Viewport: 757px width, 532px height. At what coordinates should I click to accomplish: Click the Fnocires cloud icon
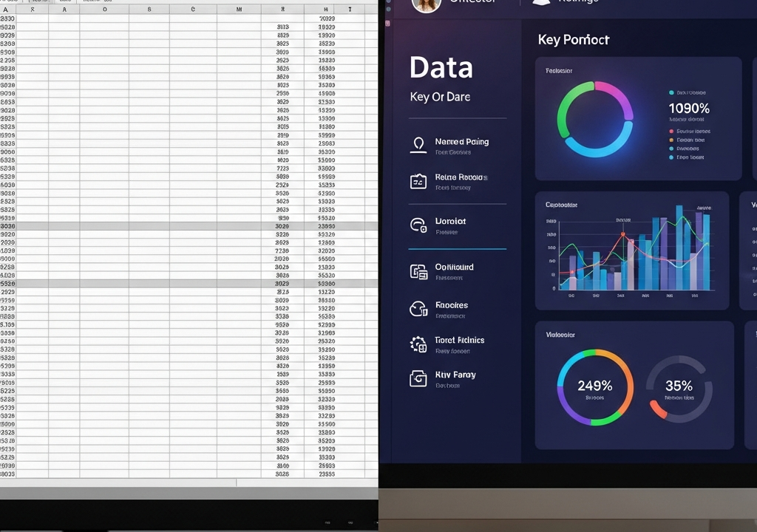point(418,309)
